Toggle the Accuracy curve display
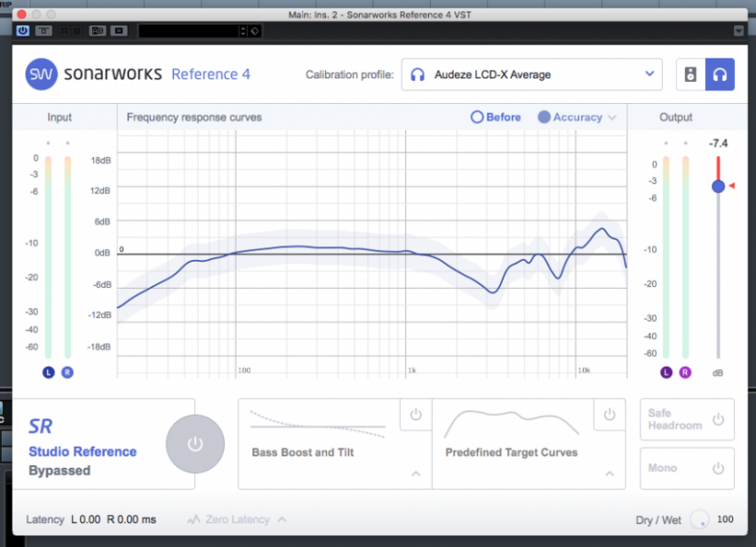Image resolution: width=756 pixels, height=547 pixels. click(x=570, y=118)
